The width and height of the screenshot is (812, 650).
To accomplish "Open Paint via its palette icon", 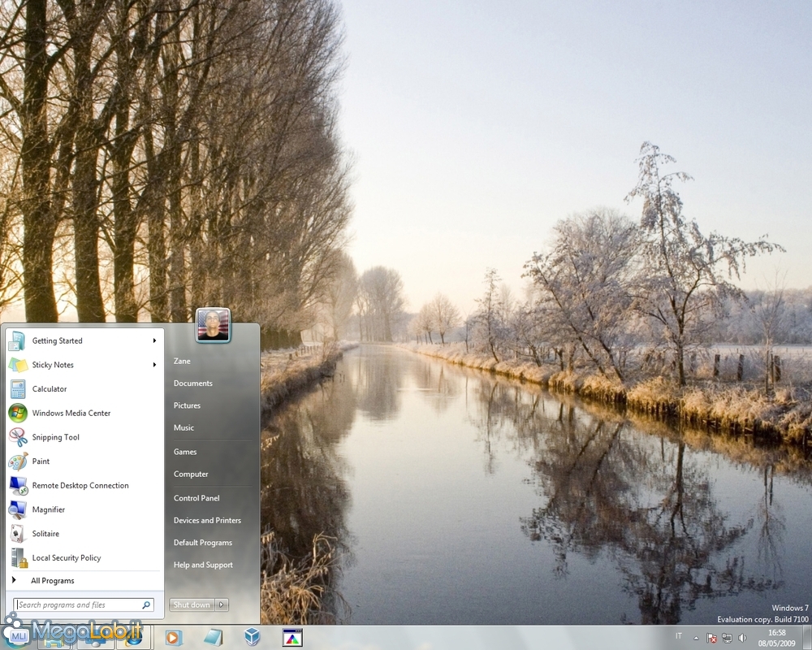I will 18,461.
